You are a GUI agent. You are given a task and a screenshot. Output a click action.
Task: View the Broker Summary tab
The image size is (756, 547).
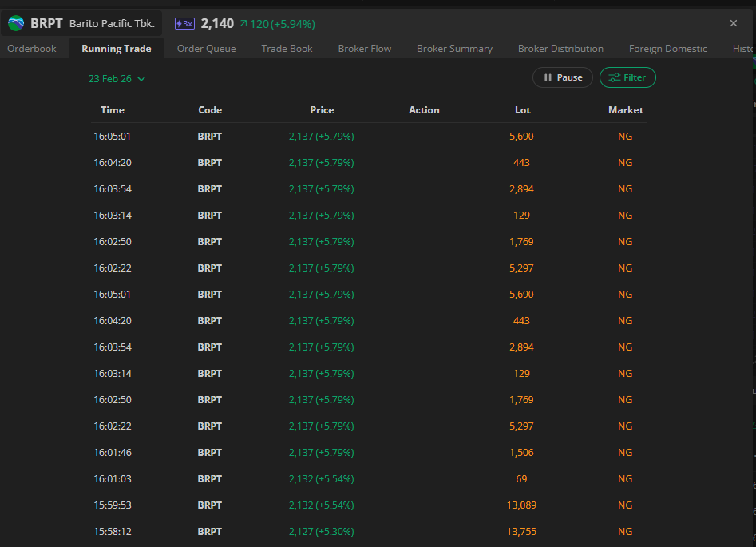pyautogui.click(x=454, y=49)
